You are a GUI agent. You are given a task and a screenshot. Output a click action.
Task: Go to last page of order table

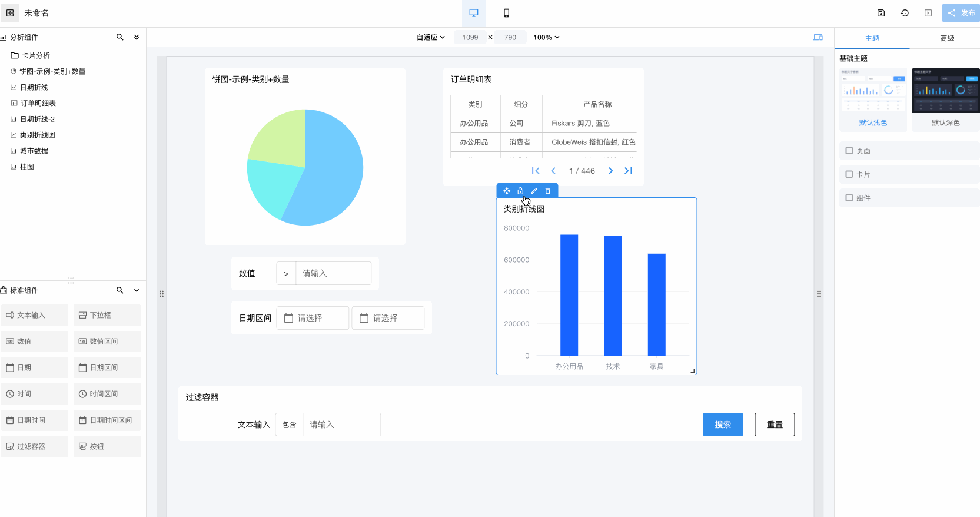(x=628, y=171)
